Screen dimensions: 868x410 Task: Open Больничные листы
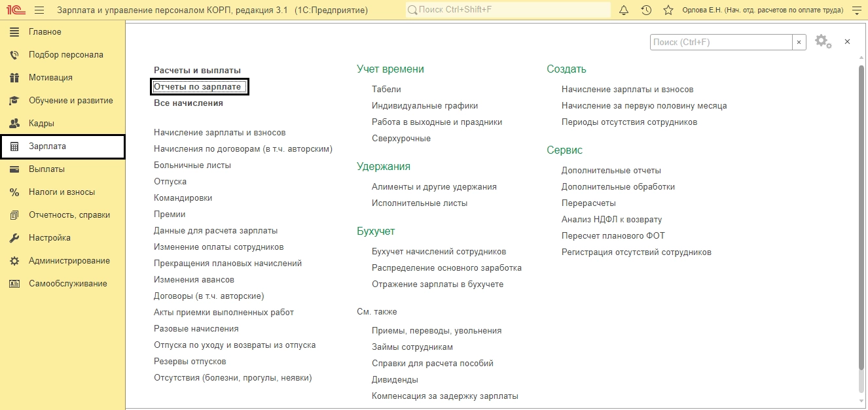pos(192,165)
